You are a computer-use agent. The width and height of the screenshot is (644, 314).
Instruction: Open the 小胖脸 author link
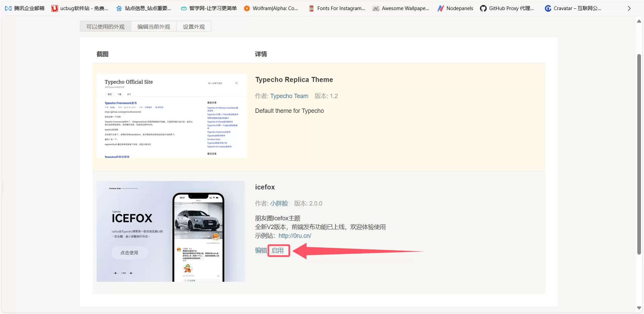pyautogui.click(x=279, y=204)
